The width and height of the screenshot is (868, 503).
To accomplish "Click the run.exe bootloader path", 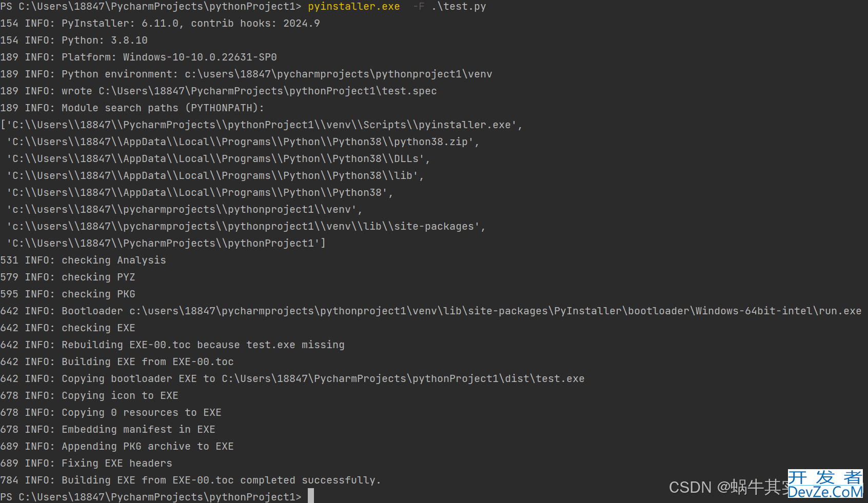I will 496,311.
